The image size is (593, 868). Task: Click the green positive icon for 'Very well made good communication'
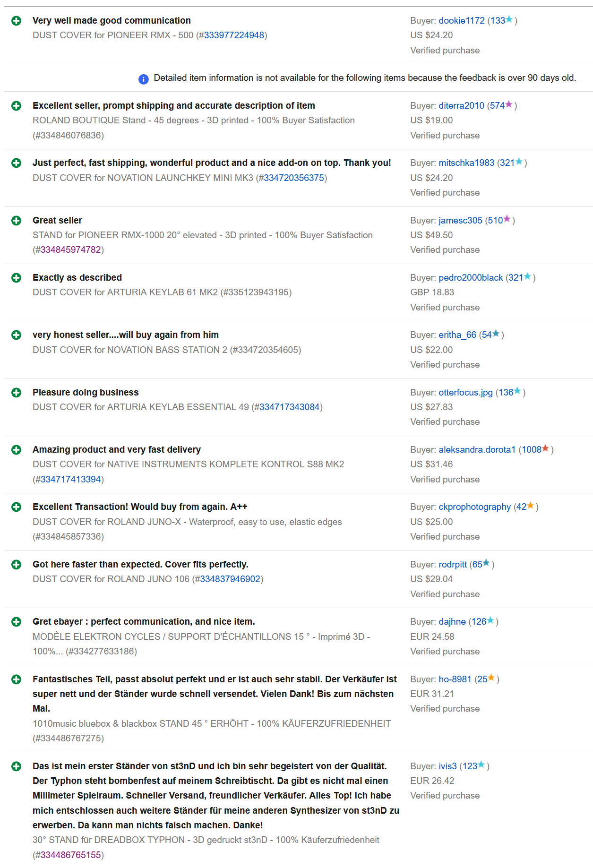[x=17, y=21]
